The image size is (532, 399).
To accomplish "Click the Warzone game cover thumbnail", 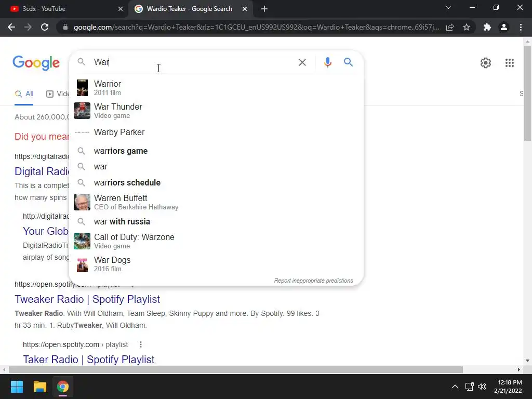I will coord(82,241).
